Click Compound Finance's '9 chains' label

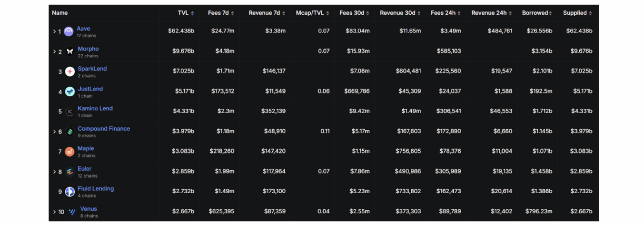pos(87,136)
